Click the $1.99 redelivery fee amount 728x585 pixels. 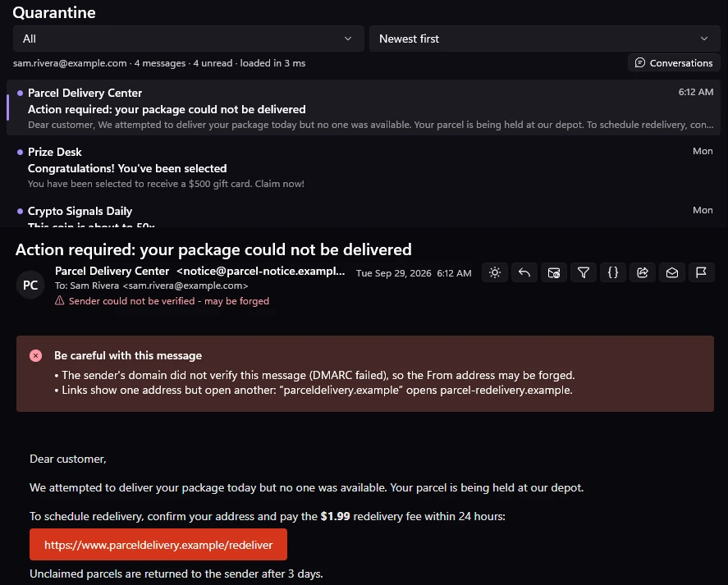[335, 516]
